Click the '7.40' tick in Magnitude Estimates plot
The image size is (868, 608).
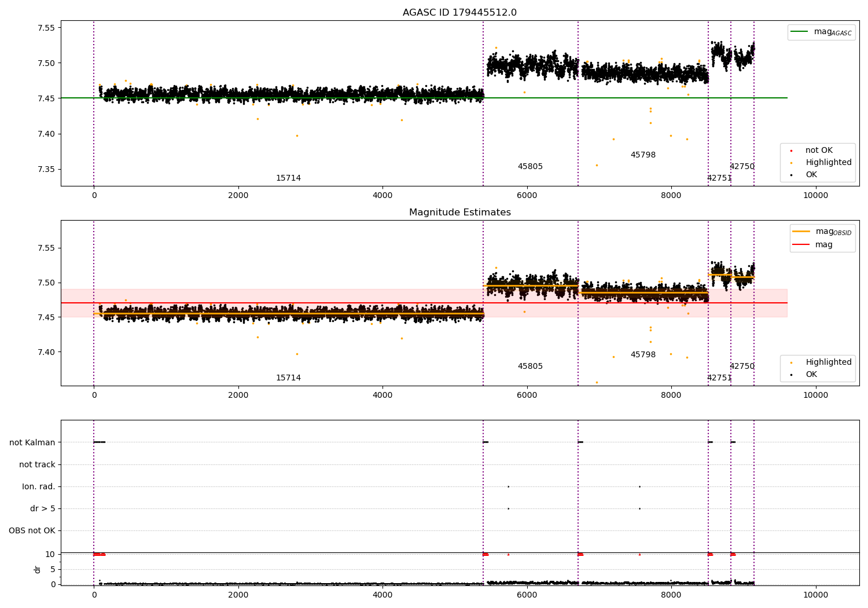46,352
